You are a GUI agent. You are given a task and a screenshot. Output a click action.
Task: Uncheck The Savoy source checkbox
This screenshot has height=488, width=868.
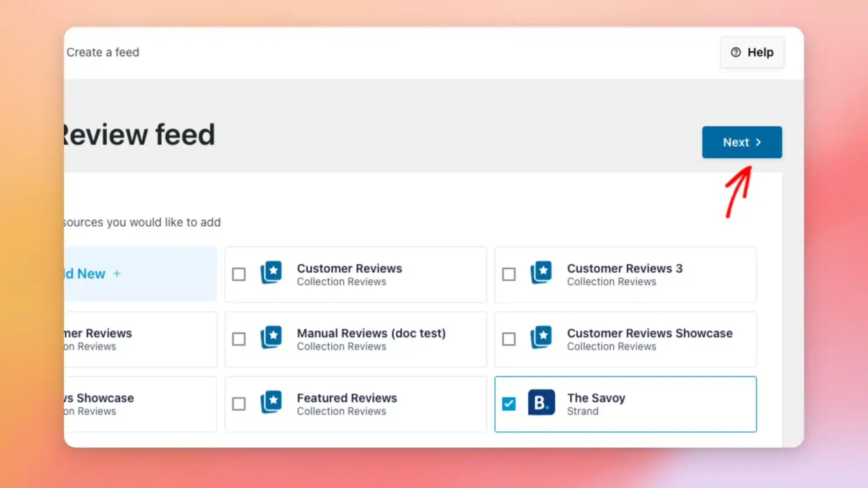pos(509,404)
